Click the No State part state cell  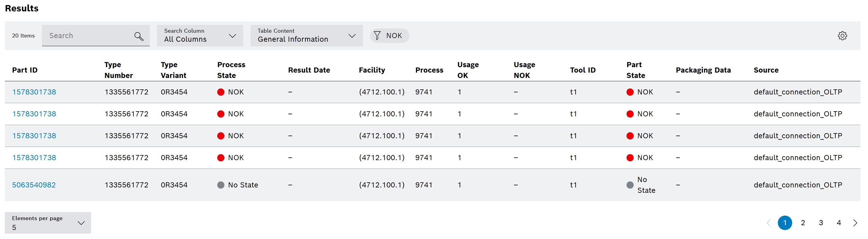641,185
